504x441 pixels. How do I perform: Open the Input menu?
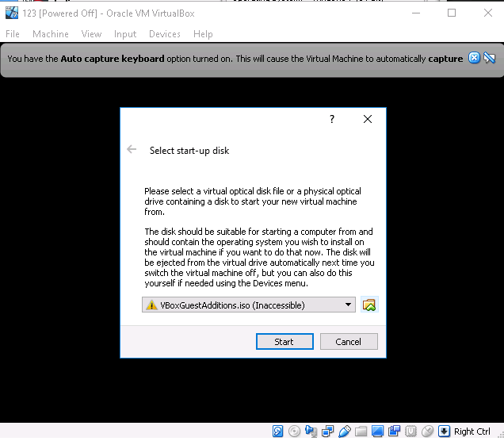[x=125, y=34]
